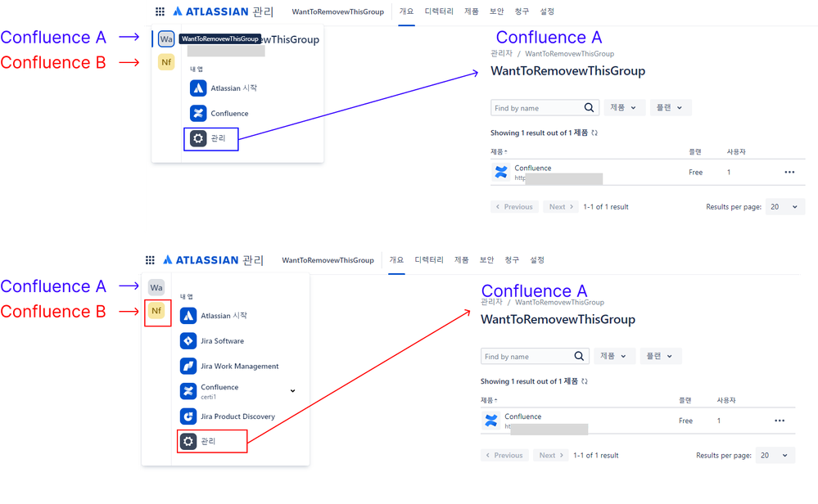The height and width of the screenshot is (504, 818).
Task: Click the search magnifier in lower Find by name
Action: click(579, 357)
